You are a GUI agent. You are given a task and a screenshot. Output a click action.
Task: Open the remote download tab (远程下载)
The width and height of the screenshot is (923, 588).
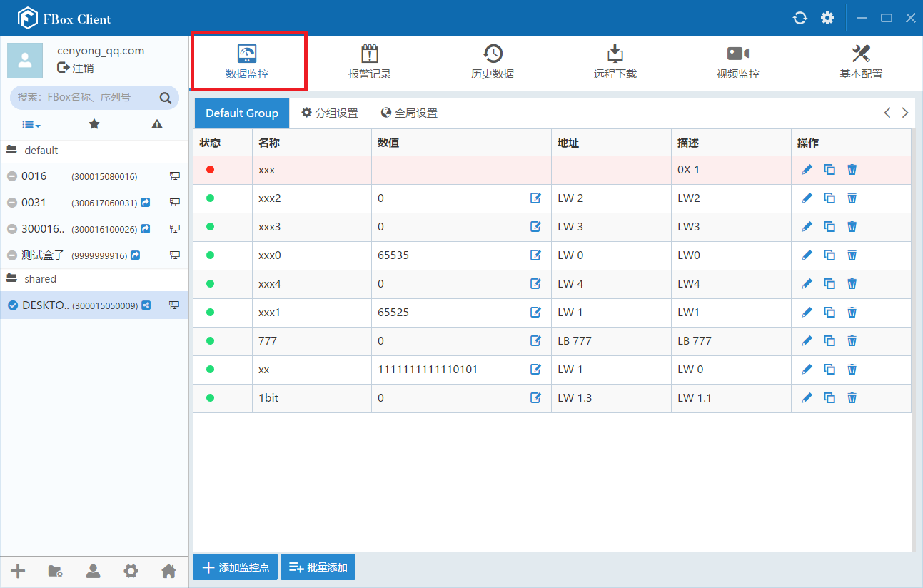click(615, 62)
